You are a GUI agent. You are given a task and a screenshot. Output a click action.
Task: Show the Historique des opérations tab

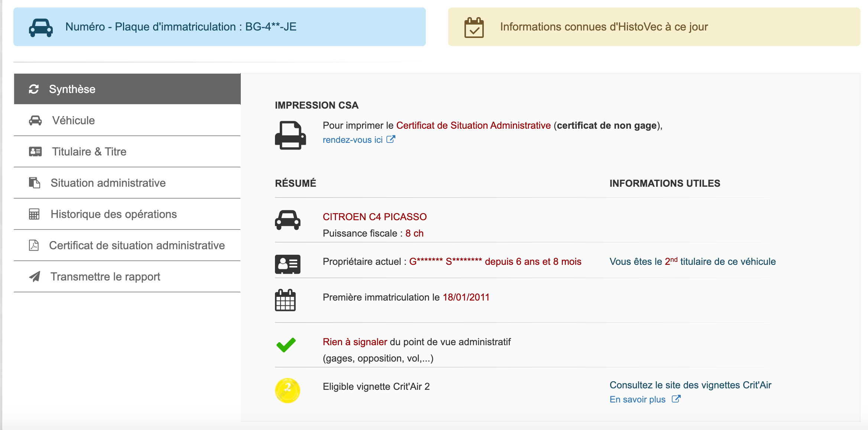coord(127,214)
